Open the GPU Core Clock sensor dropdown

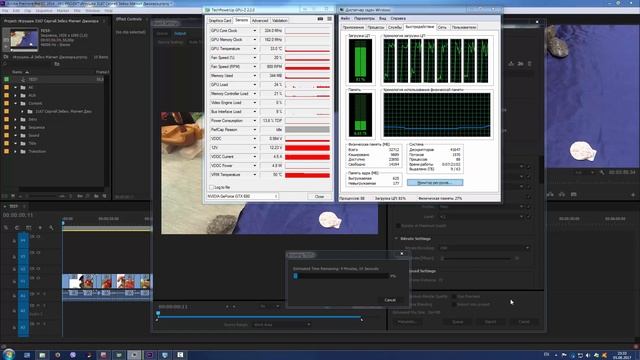[x=255, y=31]
